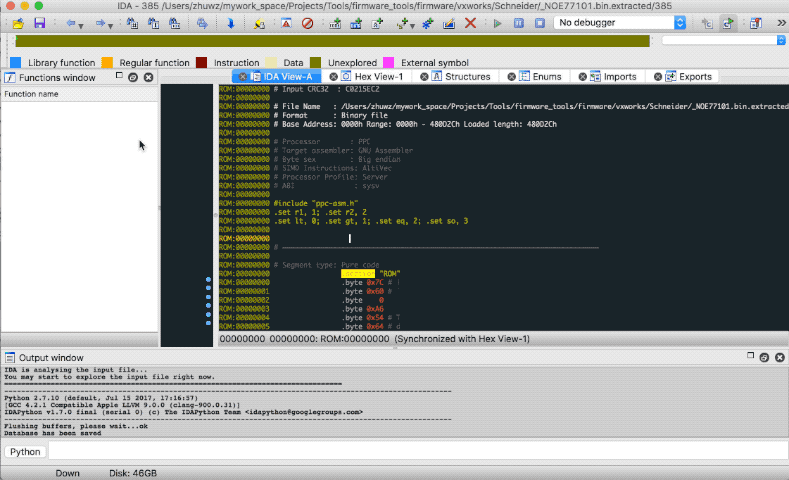Close the Structures tab

click(424, 76)
